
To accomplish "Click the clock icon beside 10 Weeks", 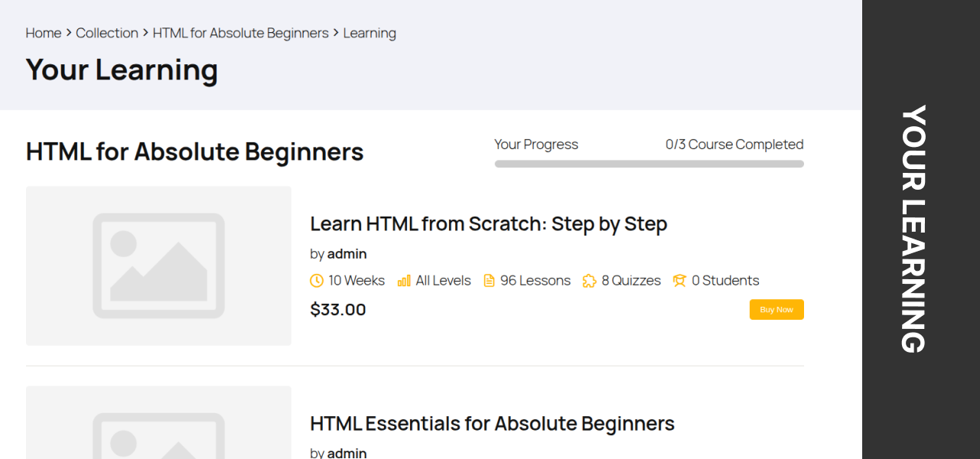I will 317,281.
